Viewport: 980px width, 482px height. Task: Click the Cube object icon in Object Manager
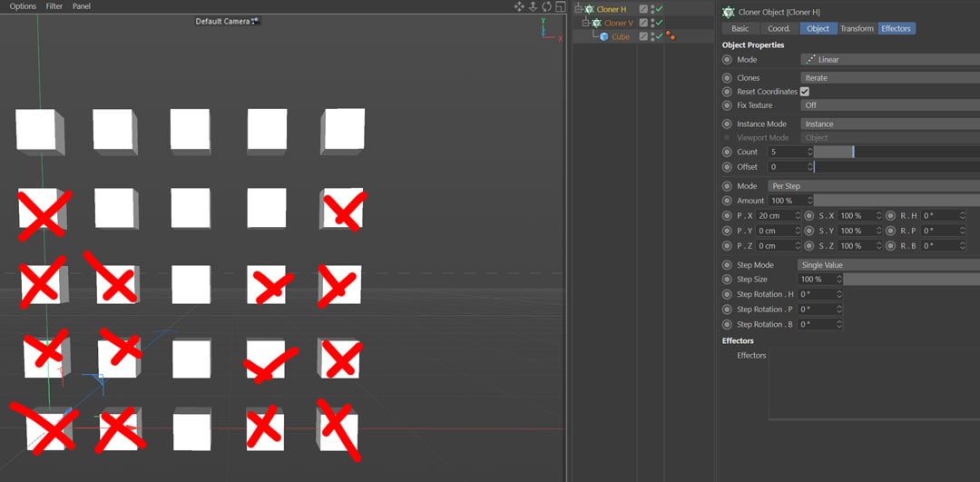click(603, 37)
